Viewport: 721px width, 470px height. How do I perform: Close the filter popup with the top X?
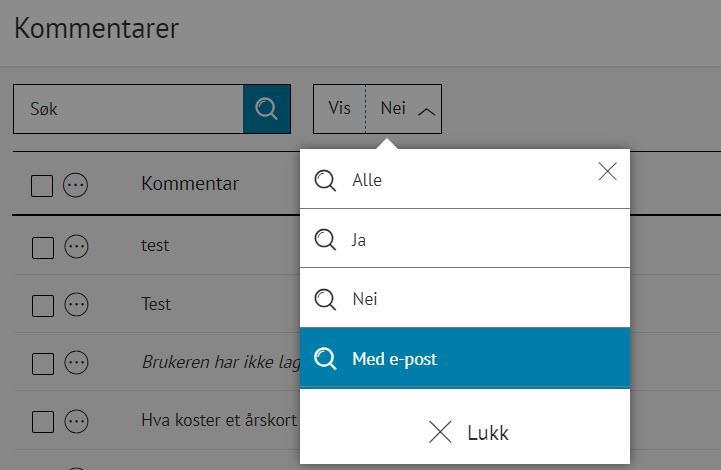pos(607,172)
